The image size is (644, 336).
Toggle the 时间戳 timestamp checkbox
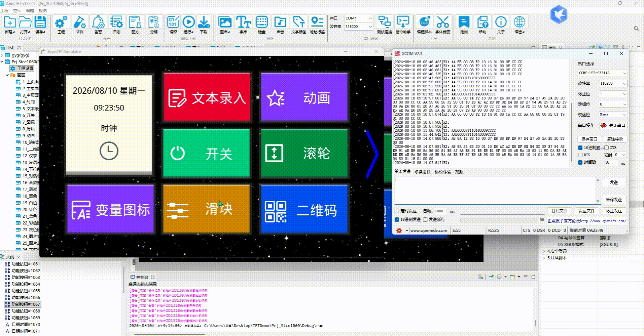pos(580,162)
